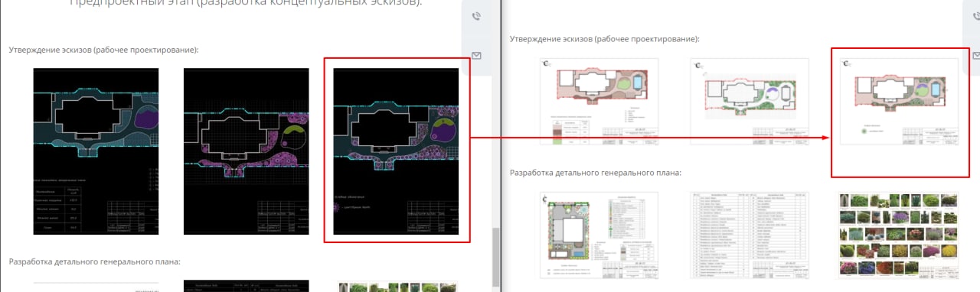The image size is (980, 292).
Task: Open the red-outlined light sketch thumbnail
Action: click(899, 101)
